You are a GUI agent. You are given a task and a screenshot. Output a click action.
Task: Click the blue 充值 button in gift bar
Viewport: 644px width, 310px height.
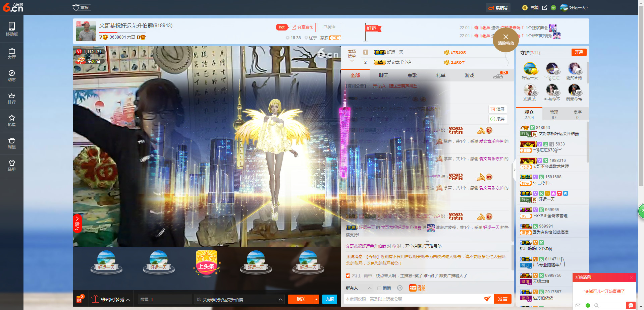330,299
